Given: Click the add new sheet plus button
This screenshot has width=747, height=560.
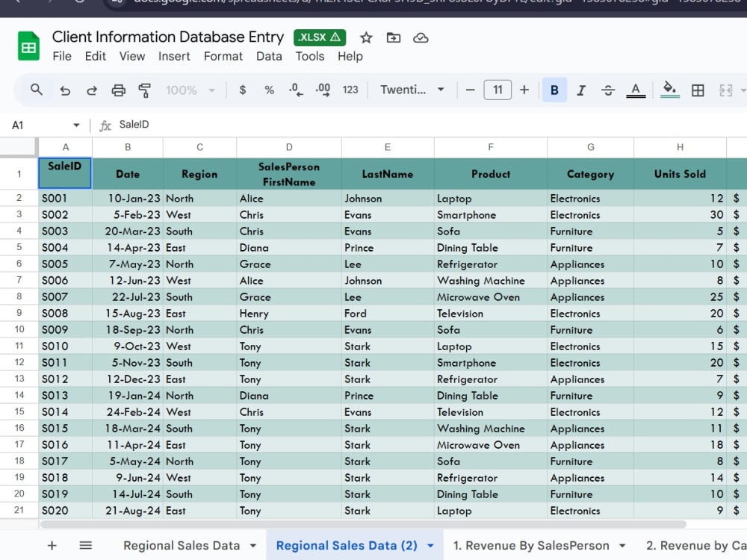Looking at the screenshot, I should (x=52, y=545).
